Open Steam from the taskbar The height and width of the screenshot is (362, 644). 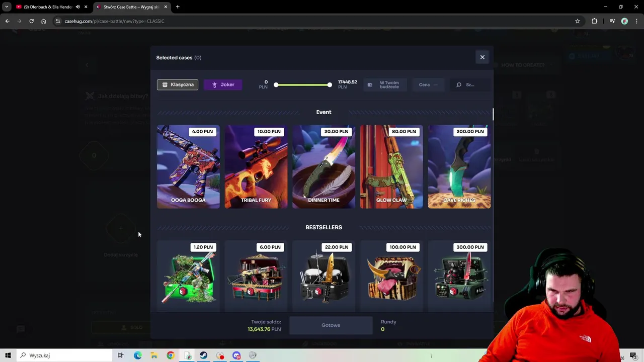coord(203,355)
